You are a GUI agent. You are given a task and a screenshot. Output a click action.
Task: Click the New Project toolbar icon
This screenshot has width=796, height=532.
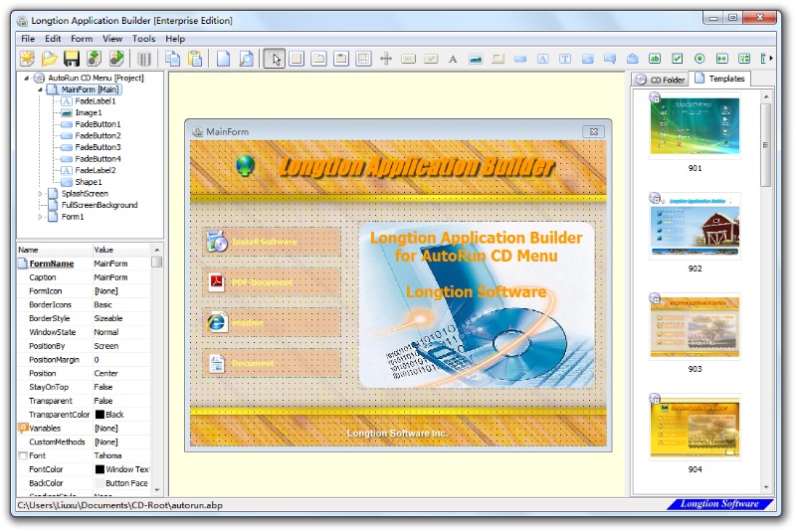point(27,59)
